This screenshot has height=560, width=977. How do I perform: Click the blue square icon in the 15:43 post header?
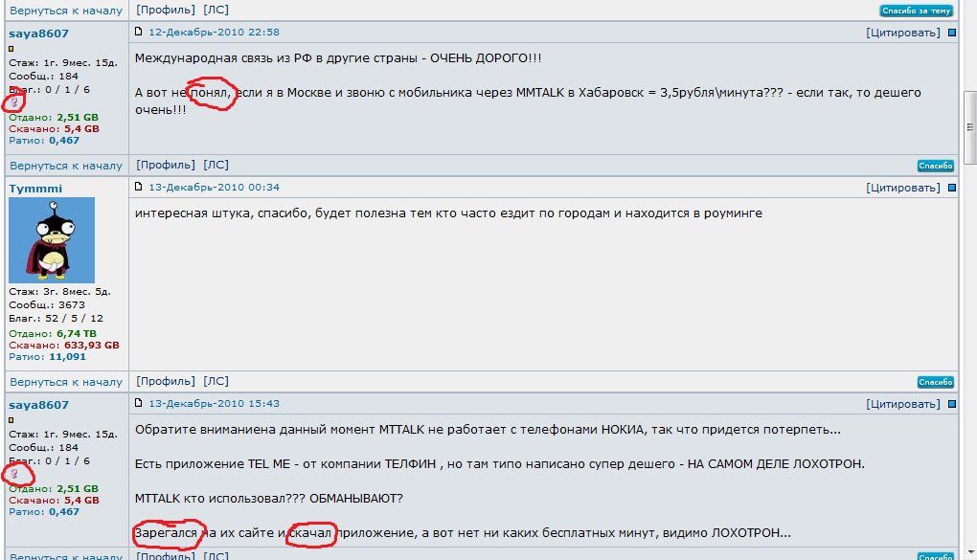(951, 404)
